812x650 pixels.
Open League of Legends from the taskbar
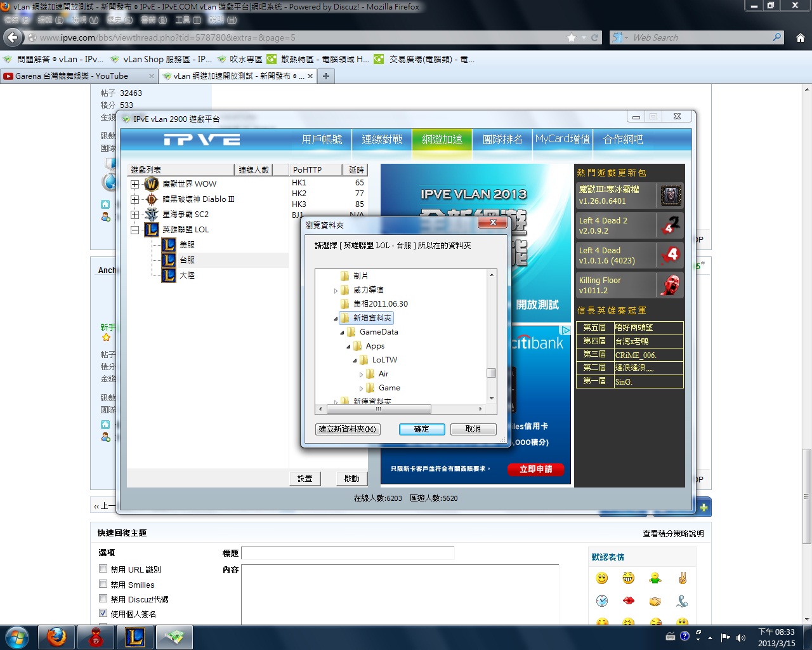135,637
